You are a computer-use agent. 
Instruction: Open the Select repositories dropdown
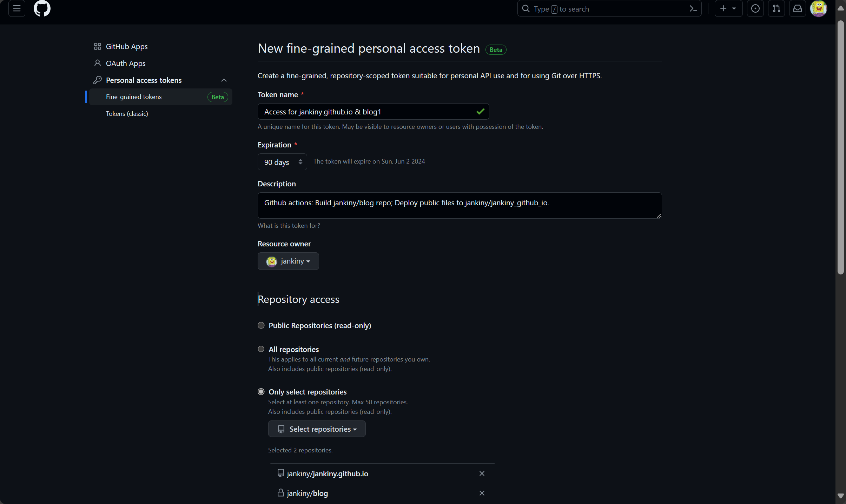[x=317, y=429]
